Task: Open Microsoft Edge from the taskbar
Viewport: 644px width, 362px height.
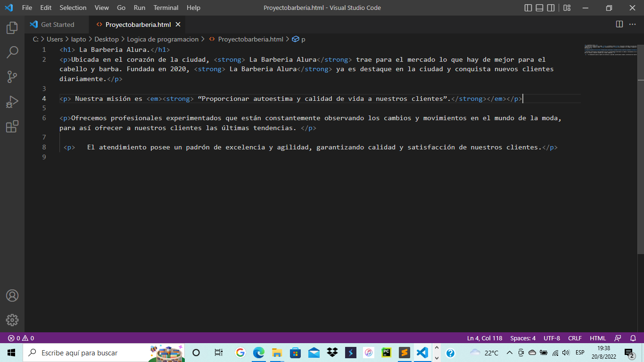Action: [x=259, y=353]
